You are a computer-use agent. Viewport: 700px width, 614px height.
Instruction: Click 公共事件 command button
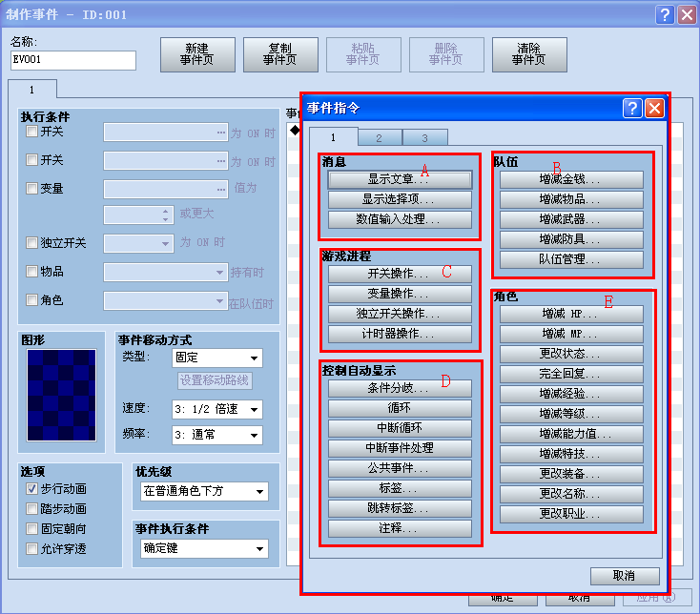400,468
